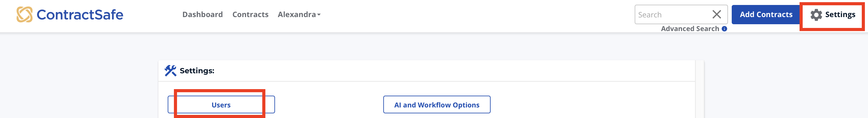Click the caret arrow next to Alexandra
Screen dimensions: 868x118
319,15
